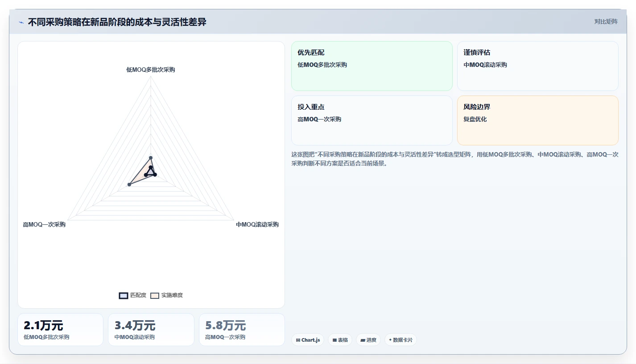Click the 匹配度 legend color box

tap(124, 295)
